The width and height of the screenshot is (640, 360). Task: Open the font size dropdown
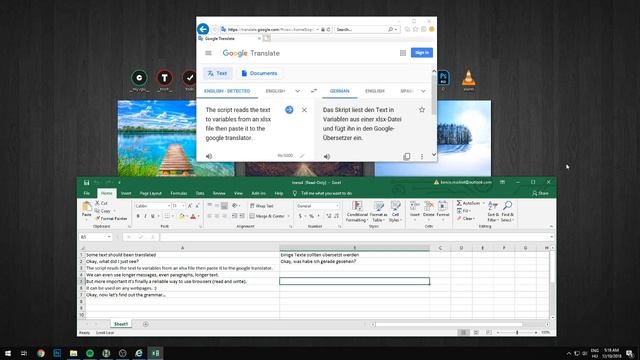[x=183, y=206]
